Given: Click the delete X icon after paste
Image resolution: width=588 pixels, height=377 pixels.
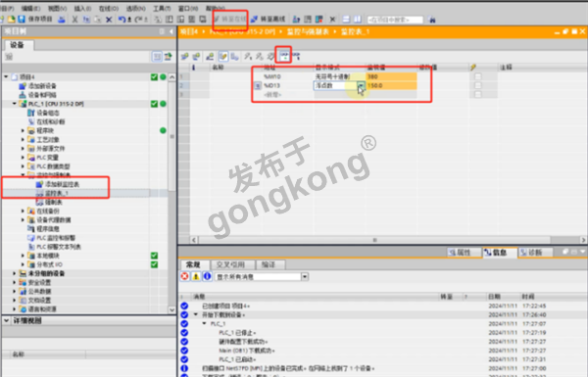Looking at the screenshot, I should point(109,20).
